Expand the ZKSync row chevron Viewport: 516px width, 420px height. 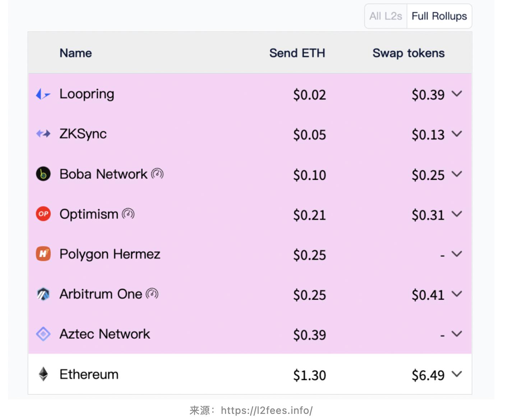click(x=457, y=134)
